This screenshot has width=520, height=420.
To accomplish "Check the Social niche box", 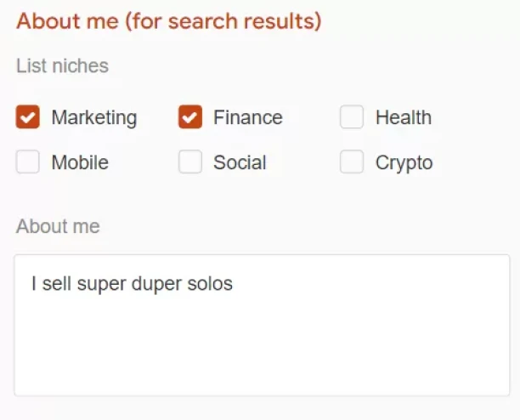I will tap(190, 162).
